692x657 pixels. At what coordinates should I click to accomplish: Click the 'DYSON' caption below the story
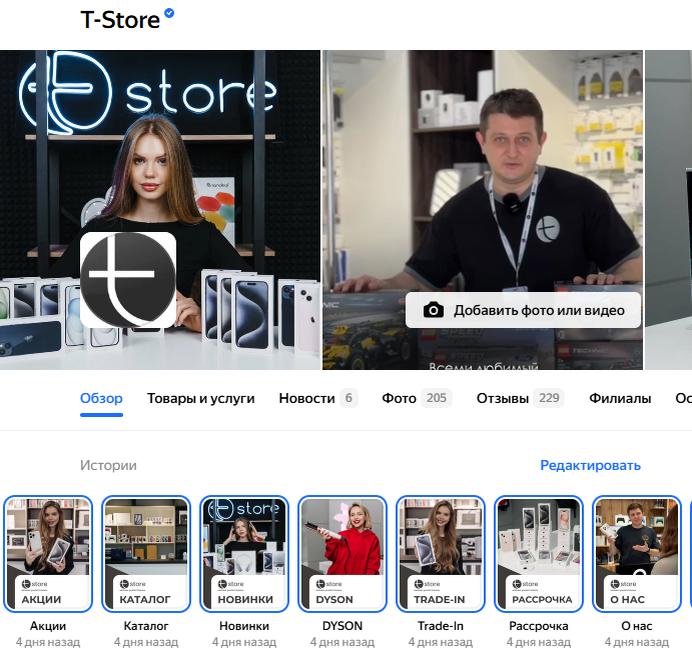[342, 626]
